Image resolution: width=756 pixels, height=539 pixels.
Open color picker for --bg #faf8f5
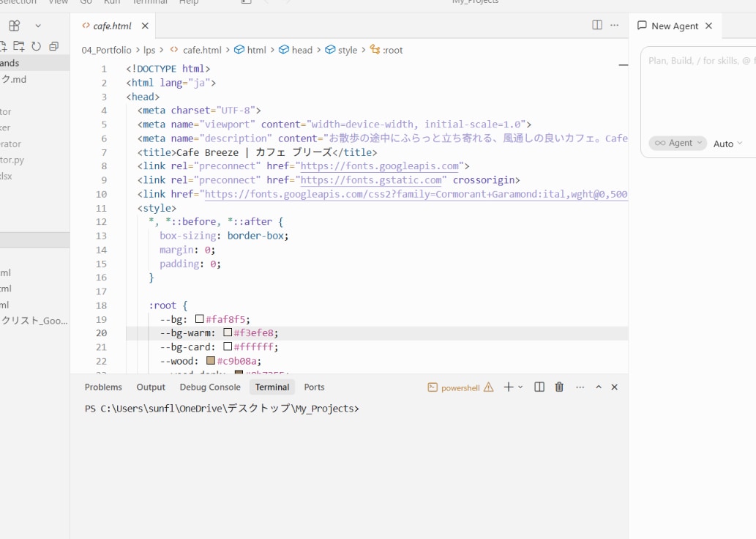click(x=200, y=319)
